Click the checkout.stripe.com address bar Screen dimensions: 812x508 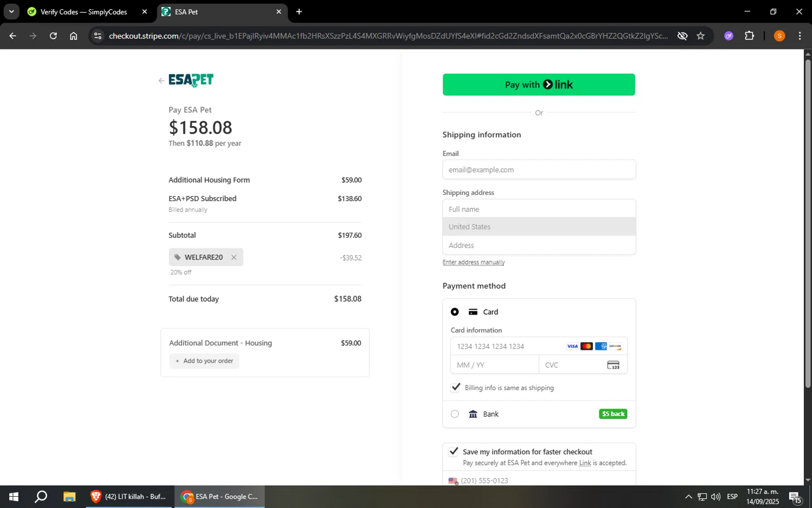[x=388, y=36]
